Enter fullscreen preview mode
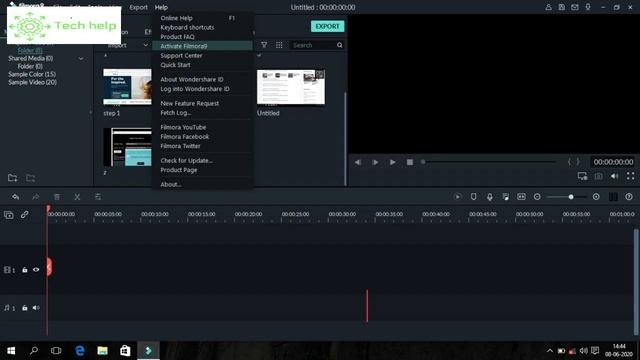 click(631, 176)
